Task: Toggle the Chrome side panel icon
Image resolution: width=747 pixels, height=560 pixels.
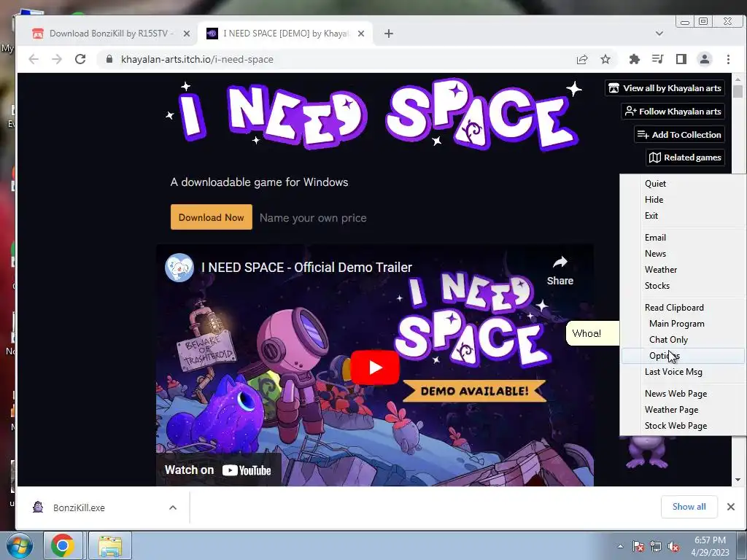Action: pos(681,59)
